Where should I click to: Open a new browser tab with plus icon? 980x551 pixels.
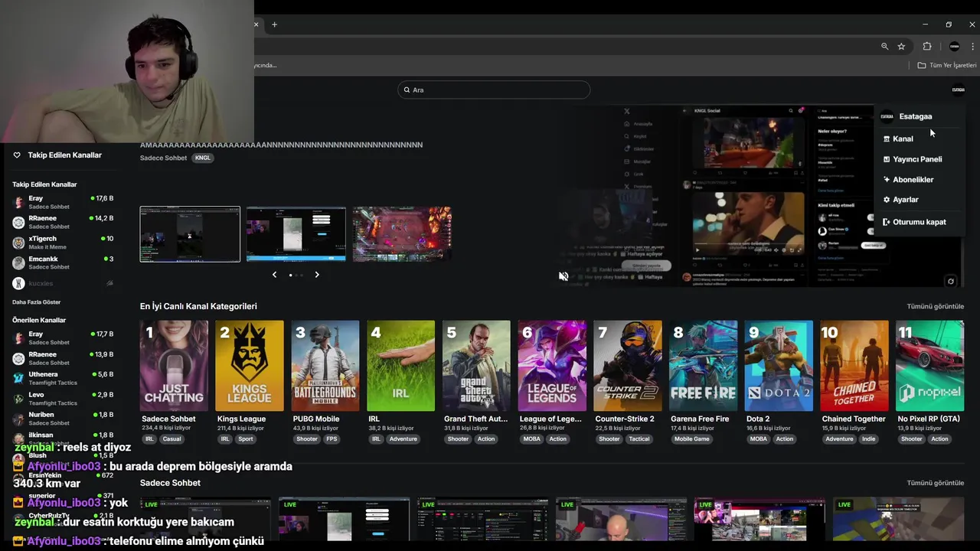pyautogui.click(x=274, y=24)
